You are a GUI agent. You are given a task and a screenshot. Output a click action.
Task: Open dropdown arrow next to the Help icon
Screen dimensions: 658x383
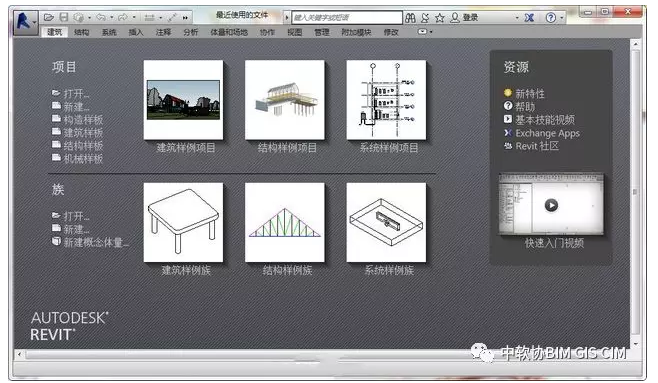561,18
